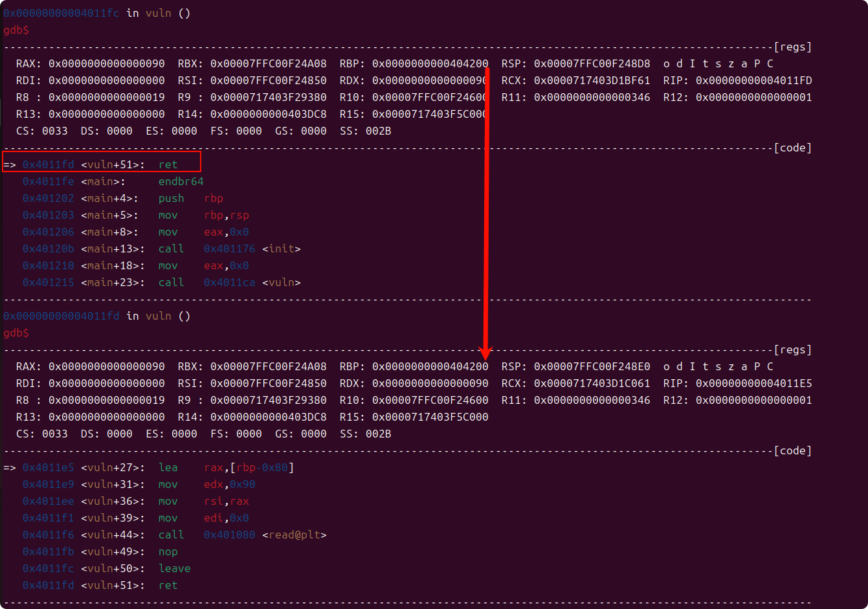Select RCX value 0x0000717403D1BF61
The image size is (868, 609).
[592, 80]
